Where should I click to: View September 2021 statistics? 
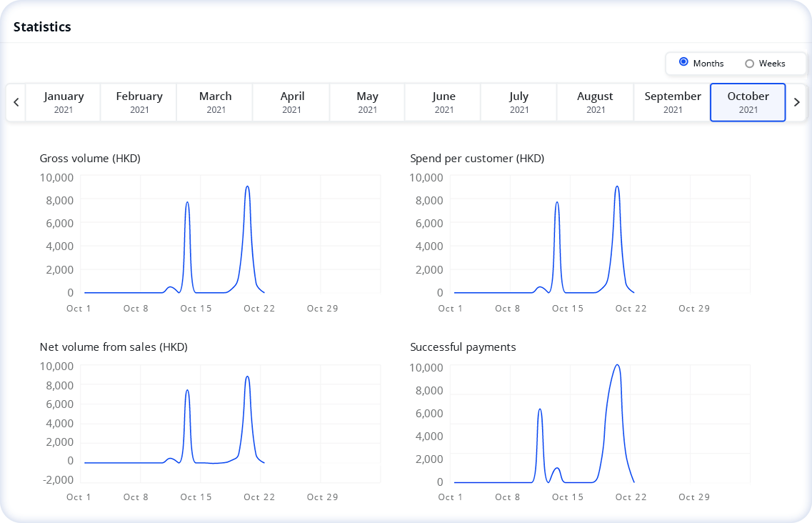(671, 101)
